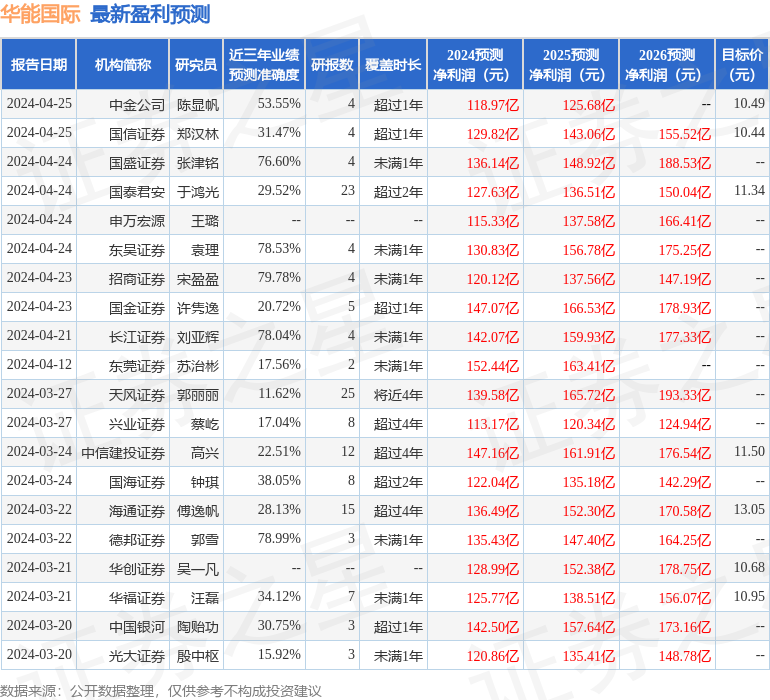770x700 pixels.
Task: Select institution 申万宏源
Action: (x=137, y=221)
